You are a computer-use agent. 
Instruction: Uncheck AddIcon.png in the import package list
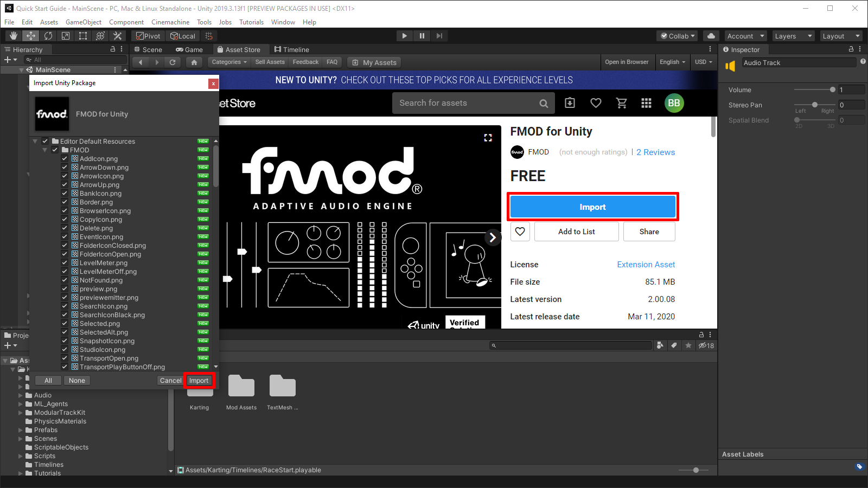[65, 158]
